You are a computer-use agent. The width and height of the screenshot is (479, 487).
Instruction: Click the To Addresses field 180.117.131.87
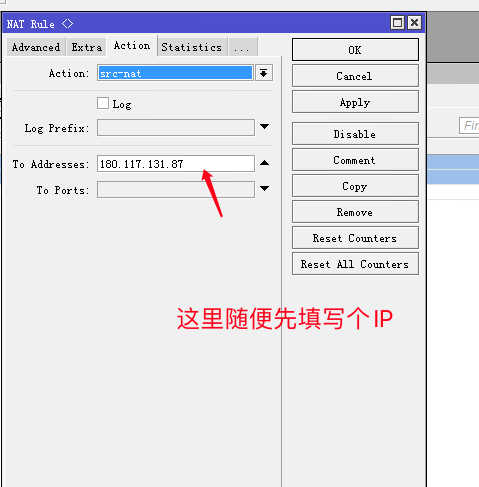click(176, 164)
